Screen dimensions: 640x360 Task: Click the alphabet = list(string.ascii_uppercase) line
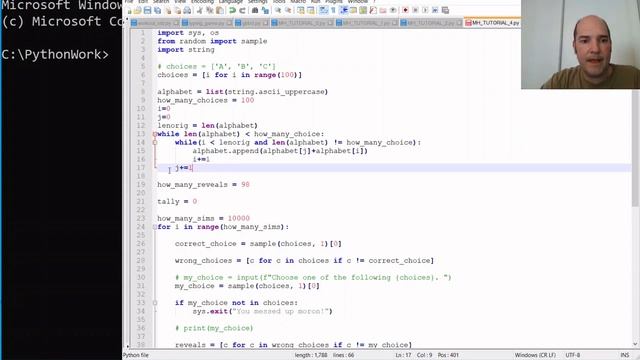coord(242,92)
